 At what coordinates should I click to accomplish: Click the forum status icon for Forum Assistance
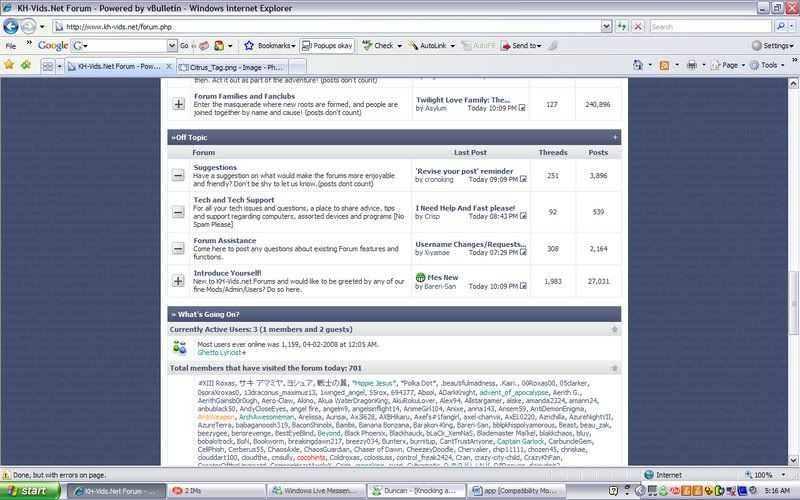point(178,248)
